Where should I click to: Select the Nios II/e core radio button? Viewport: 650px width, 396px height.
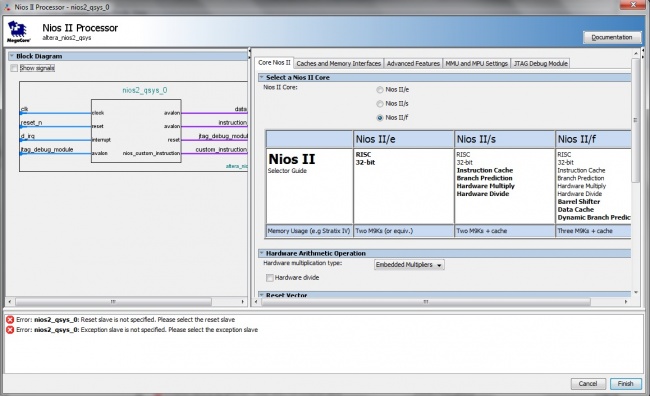point(379,90)
